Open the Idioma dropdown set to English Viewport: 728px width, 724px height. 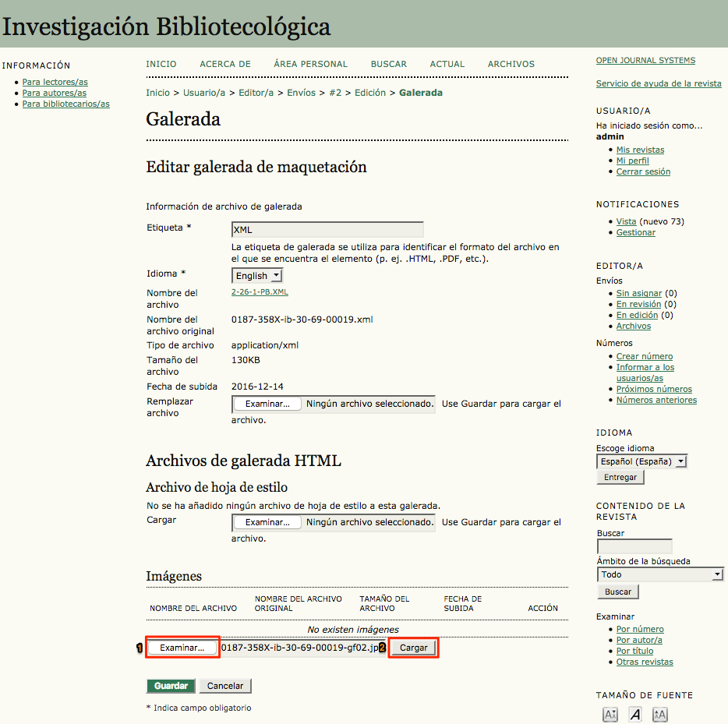(x=257, y=276)
